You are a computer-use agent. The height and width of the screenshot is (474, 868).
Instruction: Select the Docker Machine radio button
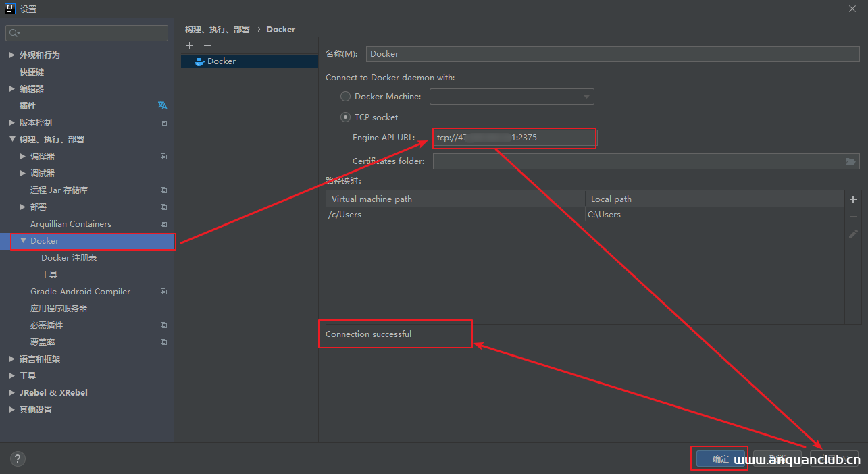point(345,97)
